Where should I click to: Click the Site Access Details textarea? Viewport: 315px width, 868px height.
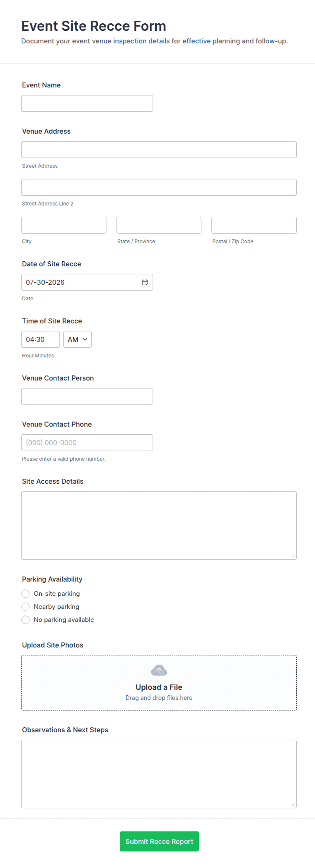point(159,525)
